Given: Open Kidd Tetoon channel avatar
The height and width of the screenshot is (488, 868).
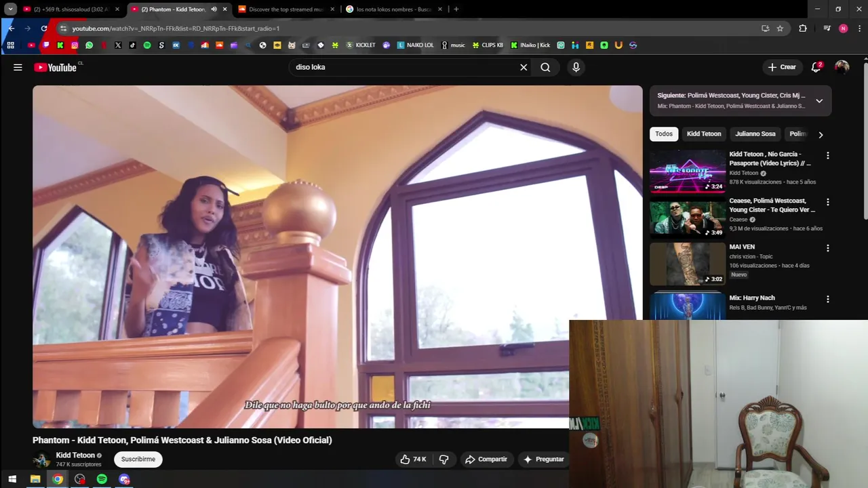Looking at the screenshot, I should tap(42, 460).
